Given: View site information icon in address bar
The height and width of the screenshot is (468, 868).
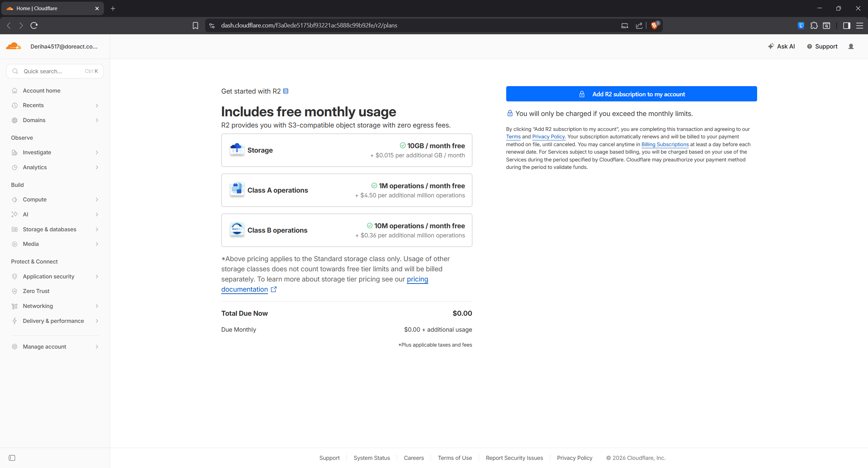Looking at the screenshot, I should point(212,25).
